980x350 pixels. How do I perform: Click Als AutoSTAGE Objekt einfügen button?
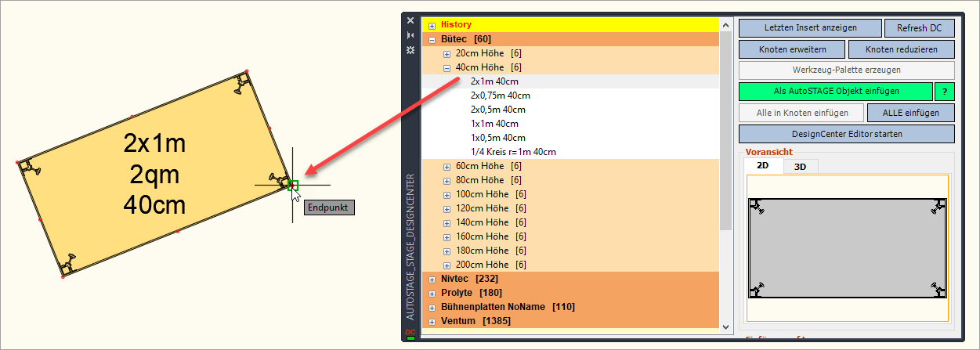(x=835, y=92)
